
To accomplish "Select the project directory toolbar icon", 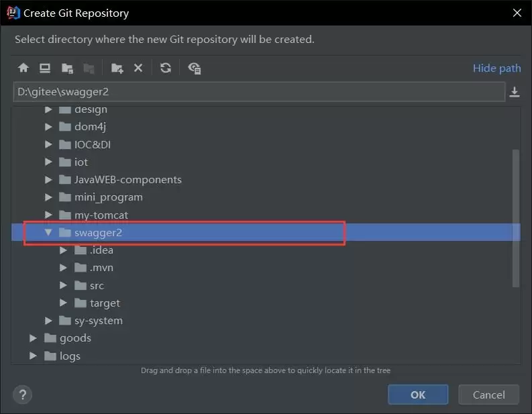I will pyautogui.click(x=67, y=68).
